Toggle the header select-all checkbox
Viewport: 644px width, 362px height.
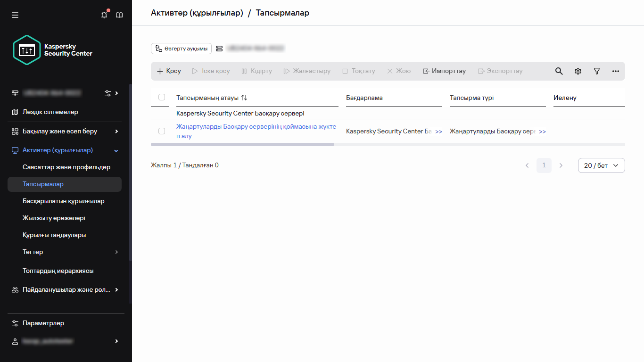(162, 97)
